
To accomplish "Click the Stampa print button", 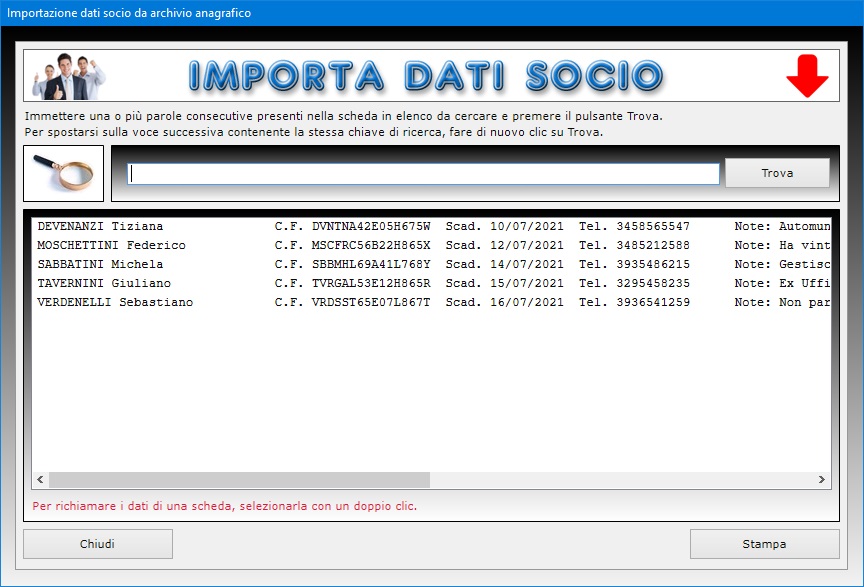I will click(x=764, y=544).
